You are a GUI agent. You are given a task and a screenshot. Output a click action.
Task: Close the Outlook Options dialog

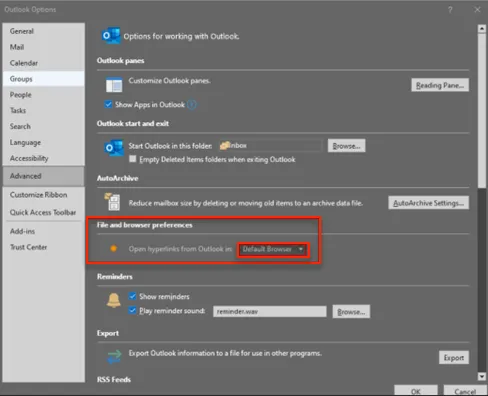[477, 10]
